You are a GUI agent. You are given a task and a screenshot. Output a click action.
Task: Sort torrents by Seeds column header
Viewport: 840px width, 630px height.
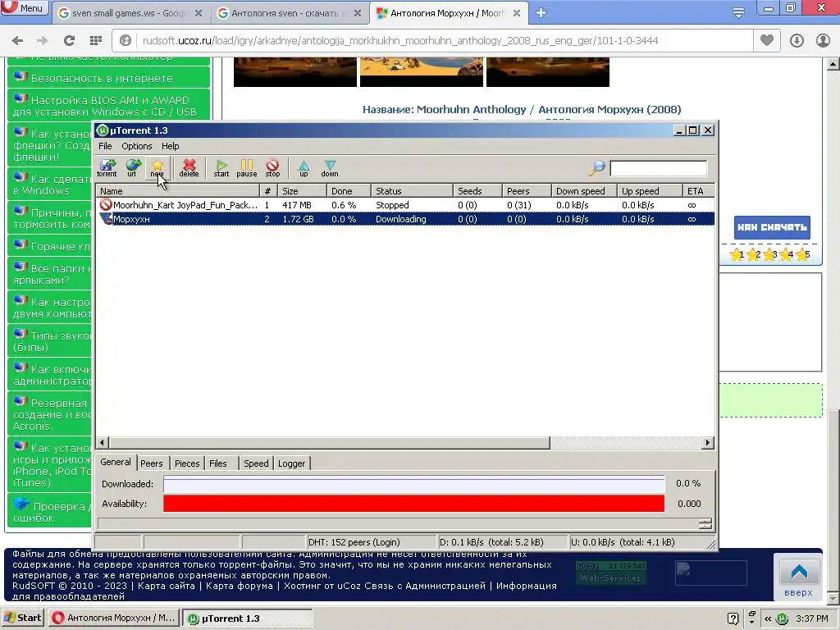[477, 190]
